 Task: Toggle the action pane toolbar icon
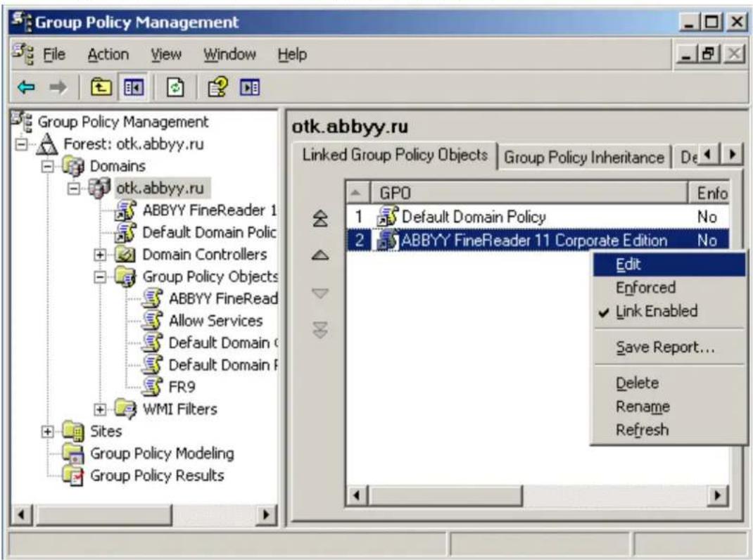point(250,87)
